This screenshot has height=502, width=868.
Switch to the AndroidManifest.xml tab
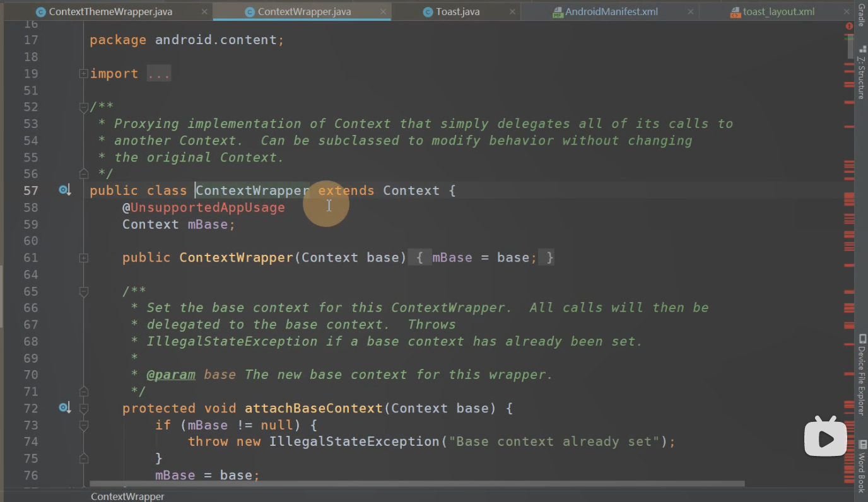(x=611, y=11)
